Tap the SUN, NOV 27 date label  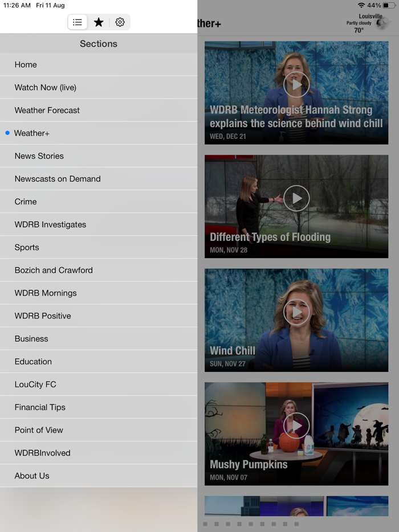tap(227, 364)
